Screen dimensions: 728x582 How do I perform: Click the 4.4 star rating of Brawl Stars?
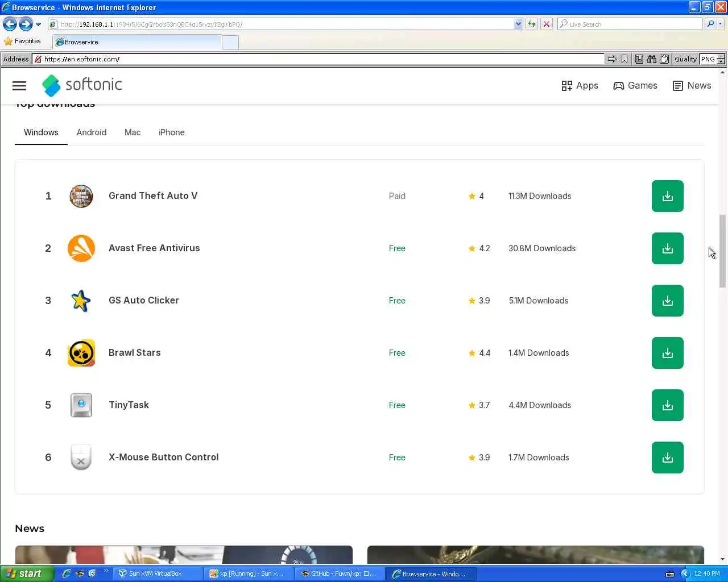point(479,353)
